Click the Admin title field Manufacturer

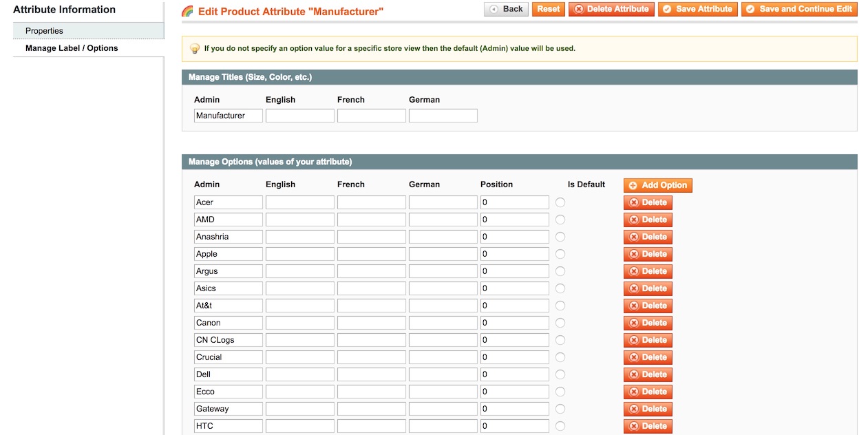[x=229, y=116]
